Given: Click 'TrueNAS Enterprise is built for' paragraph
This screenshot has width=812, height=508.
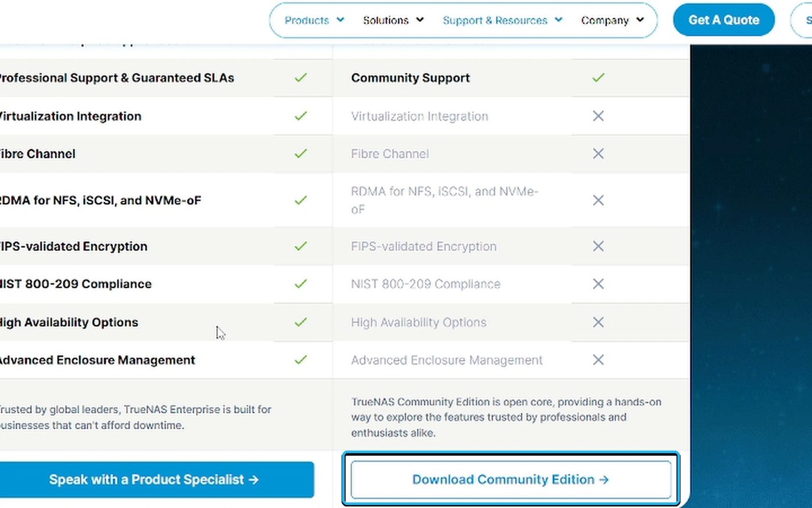Looking at the screenshot, I should click(x=136, y=417).
